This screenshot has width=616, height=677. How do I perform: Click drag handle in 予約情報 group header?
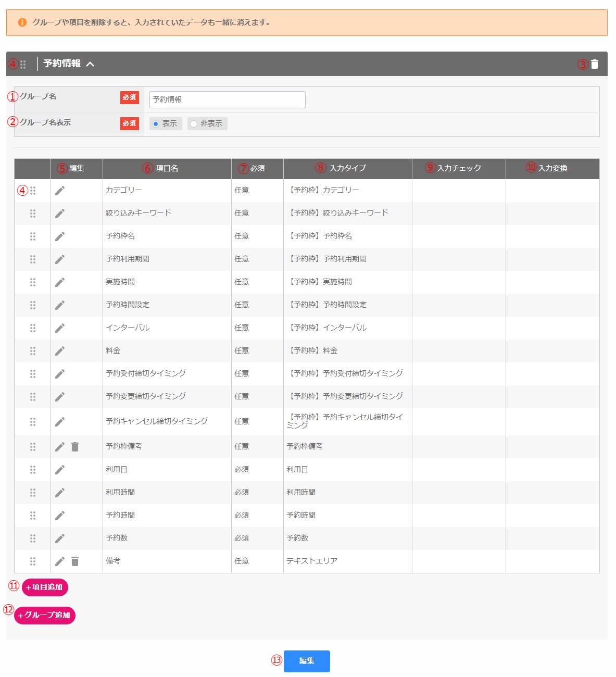tap(23, 64)
